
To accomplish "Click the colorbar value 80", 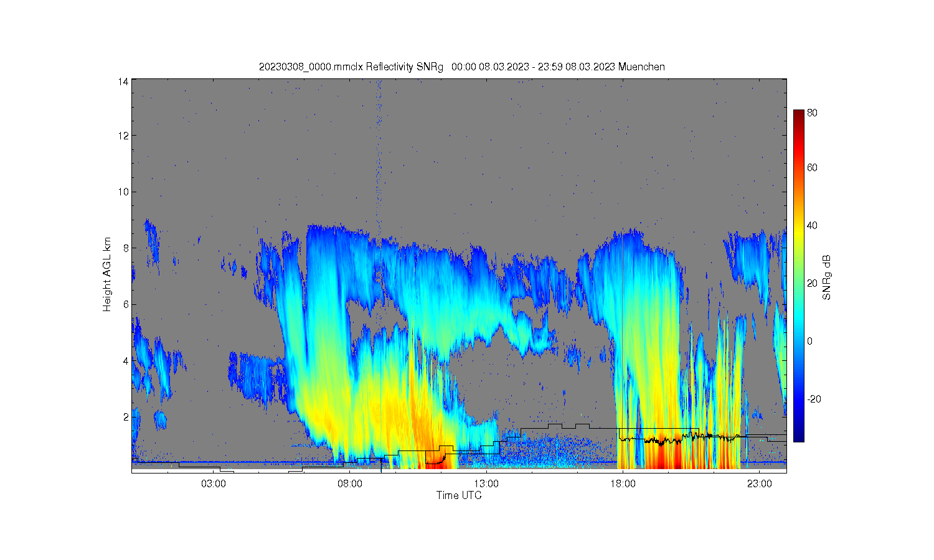I will pos(813,113).
